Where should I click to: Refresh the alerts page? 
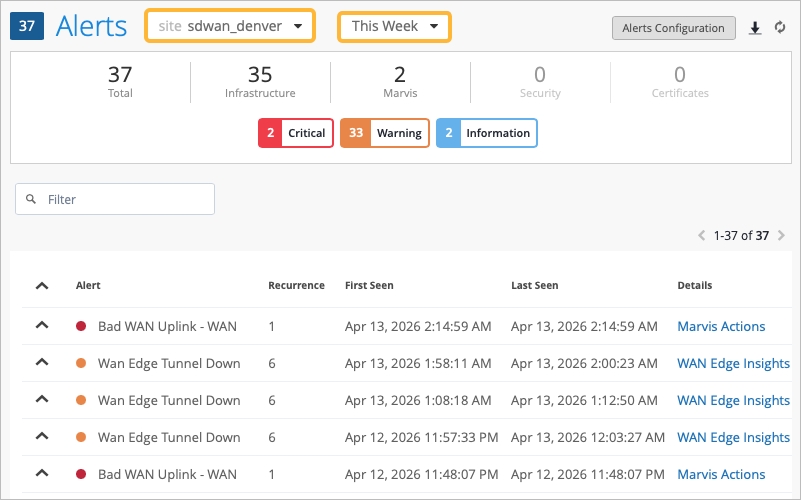[781, 28]
